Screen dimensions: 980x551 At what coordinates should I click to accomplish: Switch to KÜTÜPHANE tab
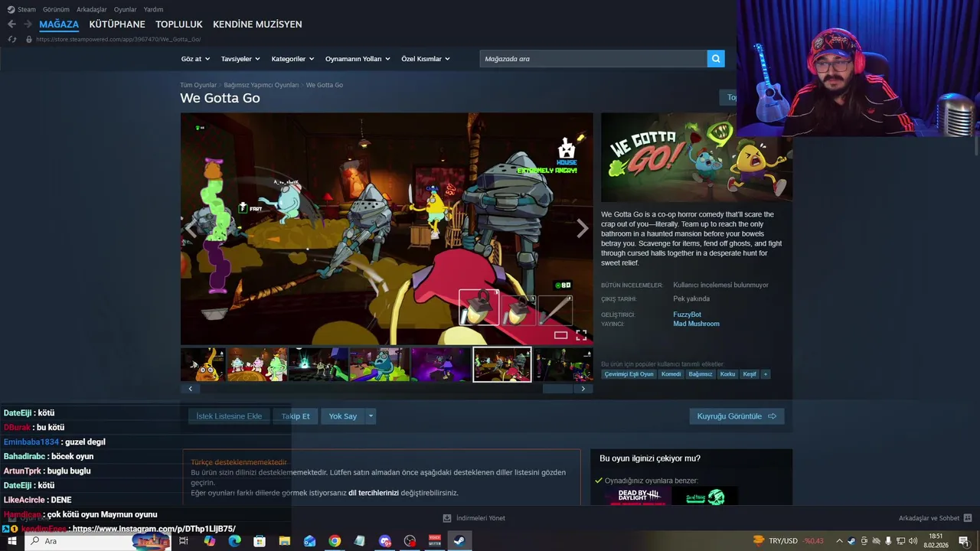[x=117, y=24]
